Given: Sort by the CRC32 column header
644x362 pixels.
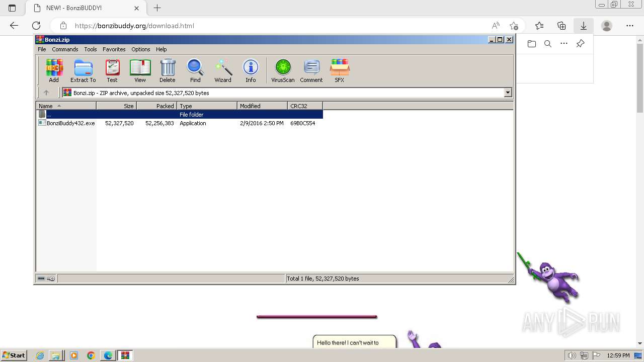Looking at the screenshot, I should click(305, 106).
